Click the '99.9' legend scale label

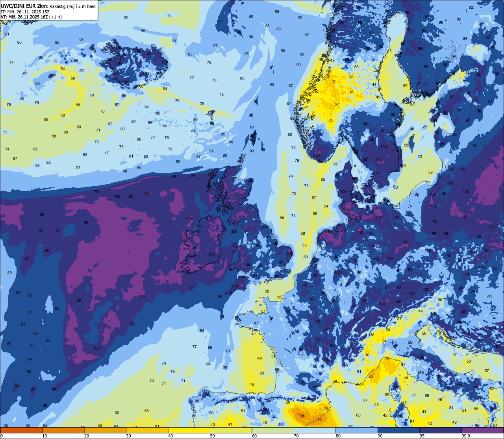coord(466,436)
